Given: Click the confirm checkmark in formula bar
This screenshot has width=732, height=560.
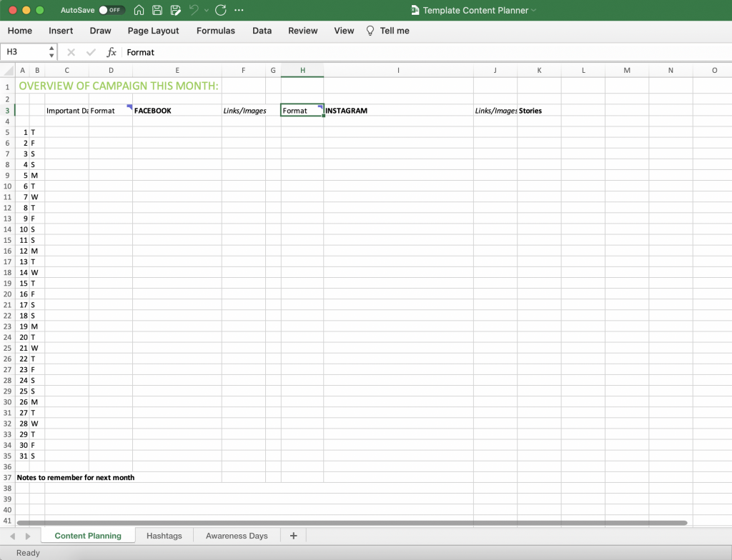Looking at the screenshot, I should 91,52.
